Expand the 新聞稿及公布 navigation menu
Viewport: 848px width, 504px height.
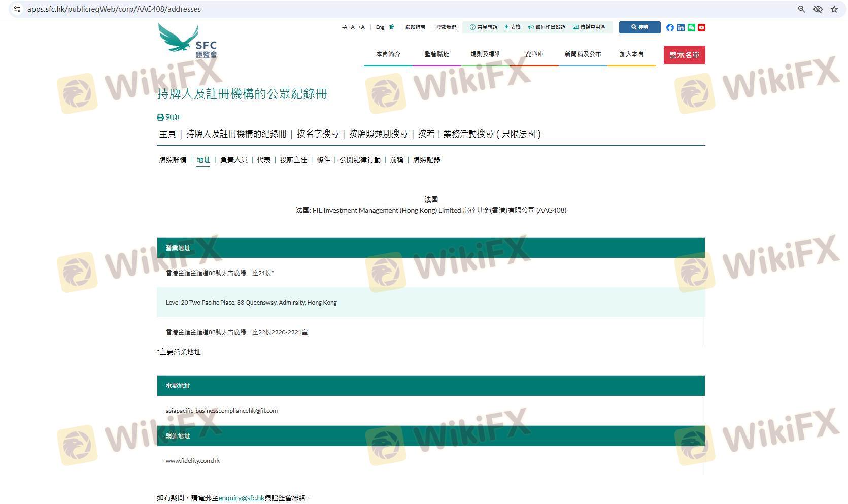[x=583, y=54]
